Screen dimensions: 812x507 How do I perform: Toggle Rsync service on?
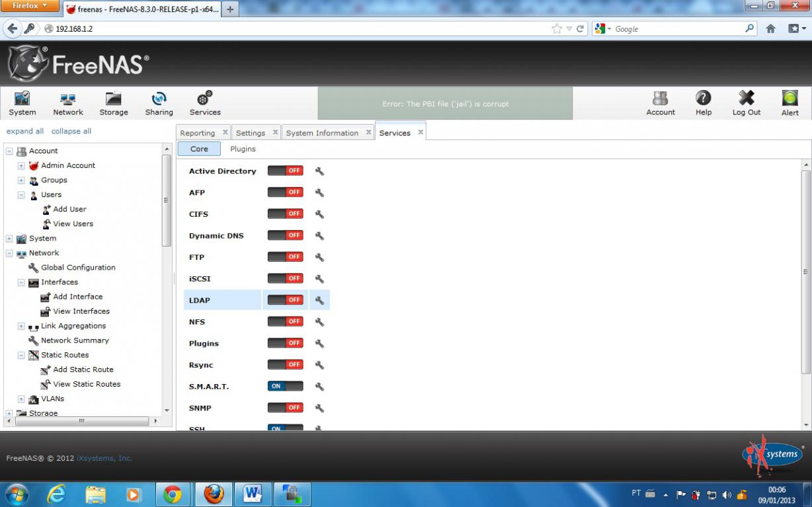(285, 364)
